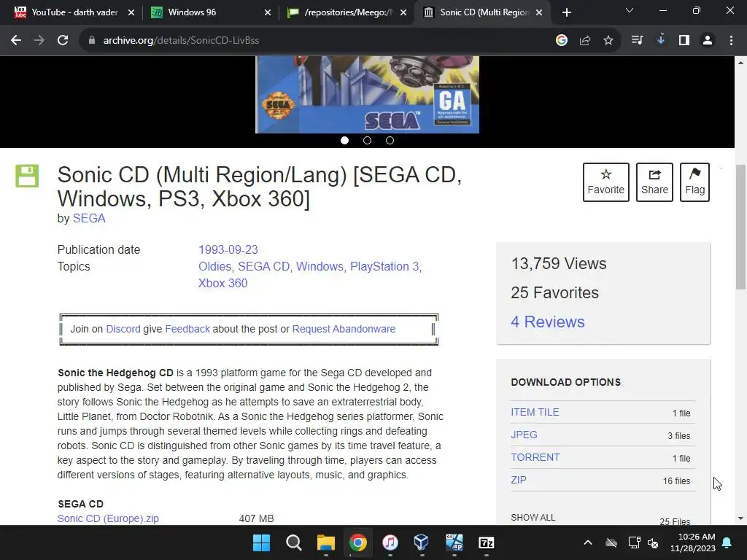Open the Oldies topic link

[x=215, y=267]
